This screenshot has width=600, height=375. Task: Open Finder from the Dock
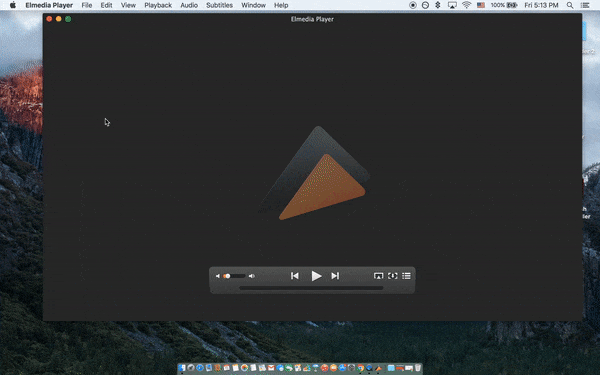coord(182,368)
